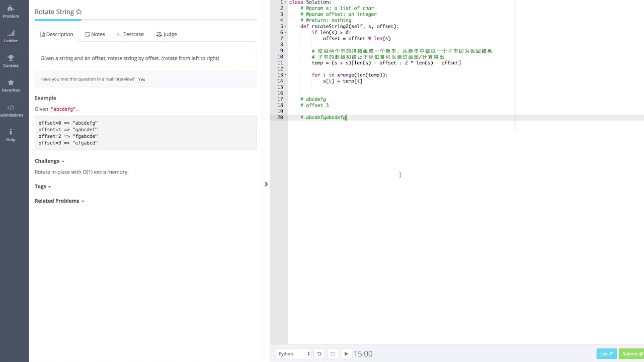Submit the solution
The width and height of the screenshot is (644, 362).
(x=631, y=354)
